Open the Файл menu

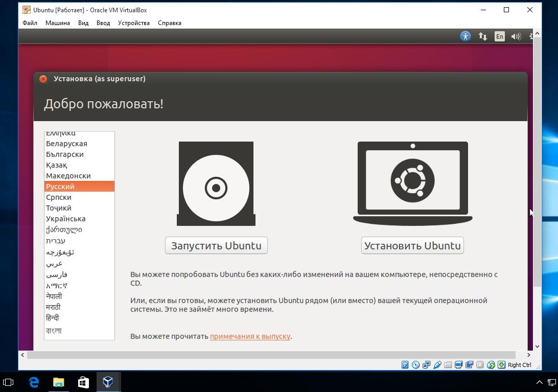(x=30, y=23)
